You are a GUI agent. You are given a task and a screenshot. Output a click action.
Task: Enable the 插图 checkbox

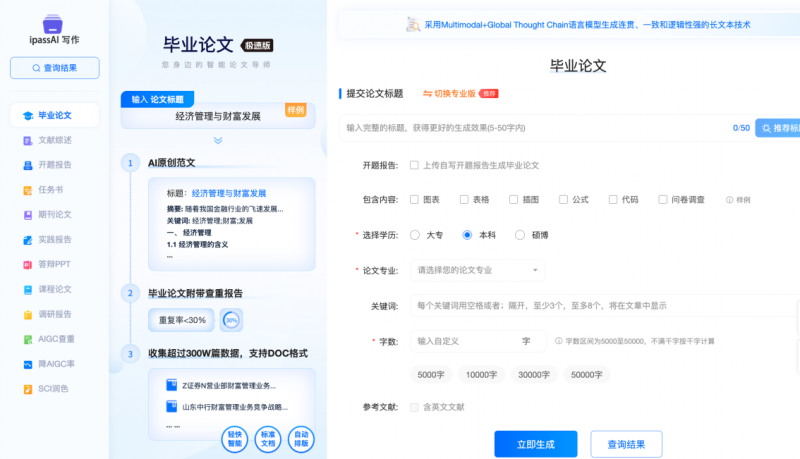pyautogui.click(x=514, y=199)
